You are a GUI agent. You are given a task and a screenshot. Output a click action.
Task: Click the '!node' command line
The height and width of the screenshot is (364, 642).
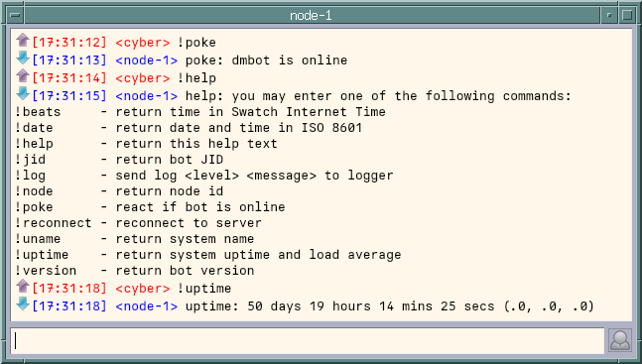pos(119,191)
